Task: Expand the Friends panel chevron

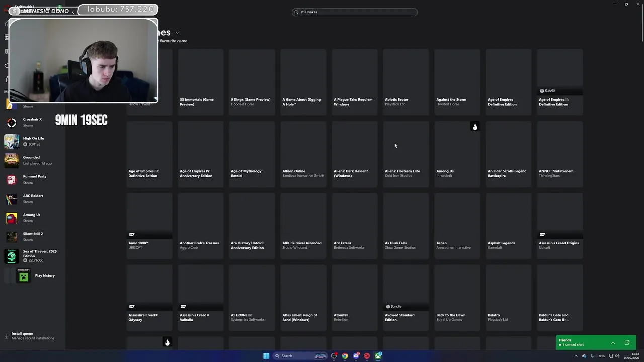Action: pyautogui.click(x=613, y=343)
